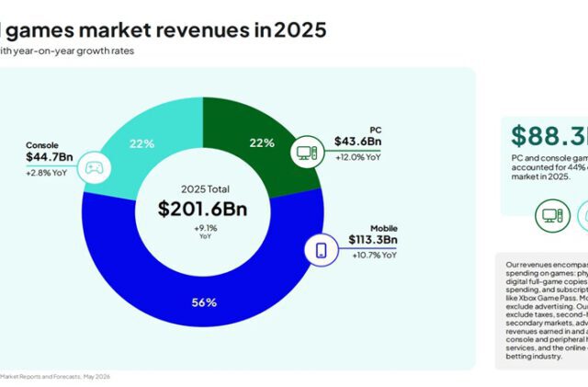Click the '+9.1%' total growth figure
The height and width of the screenshot is (387, 588).
[206, 228]
